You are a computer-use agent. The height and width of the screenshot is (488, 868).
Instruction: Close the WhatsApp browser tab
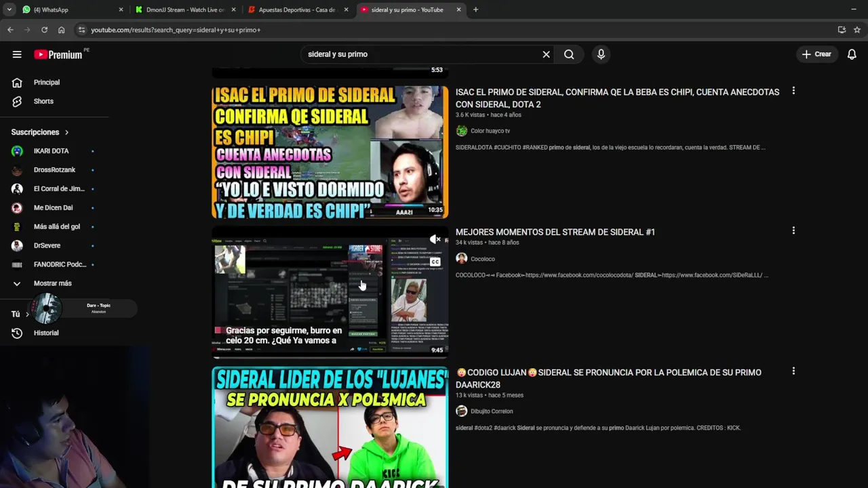click(121, 9)
